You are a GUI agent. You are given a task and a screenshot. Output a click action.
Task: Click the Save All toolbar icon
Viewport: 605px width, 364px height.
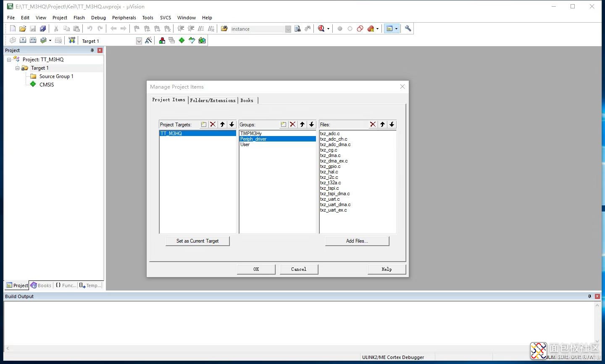43,29
